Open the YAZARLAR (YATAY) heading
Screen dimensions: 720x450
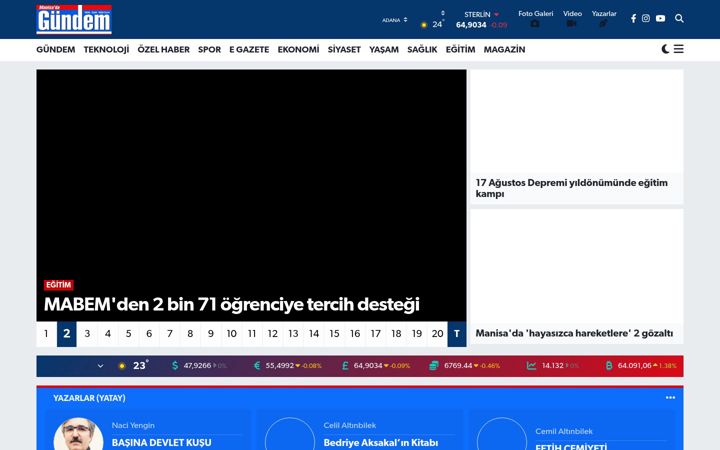(89, 398)
